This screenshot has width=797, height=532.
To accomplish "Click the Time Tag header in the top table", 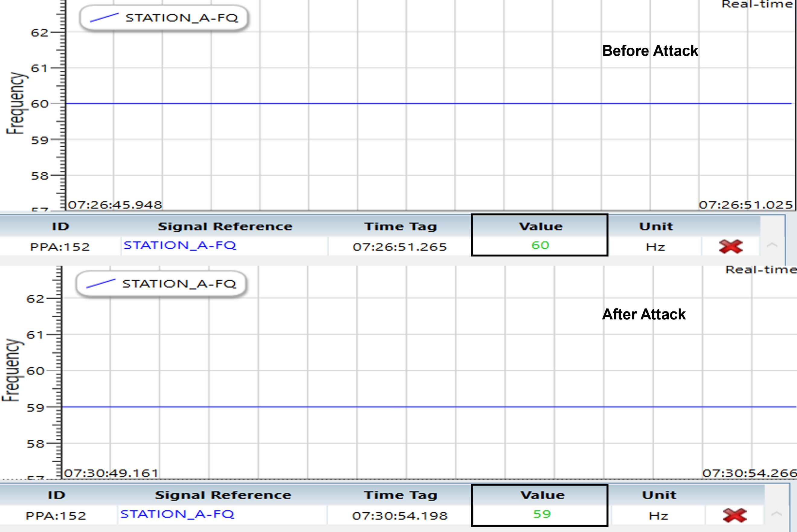I will [400, 226].
